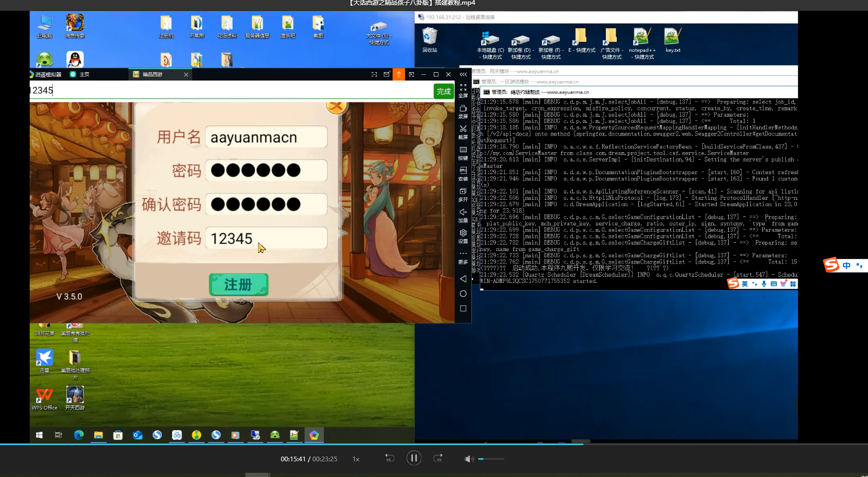Select the 一区游戏模块 console window title bar
The image size is (868, 477).
click(x=635, y=82)
